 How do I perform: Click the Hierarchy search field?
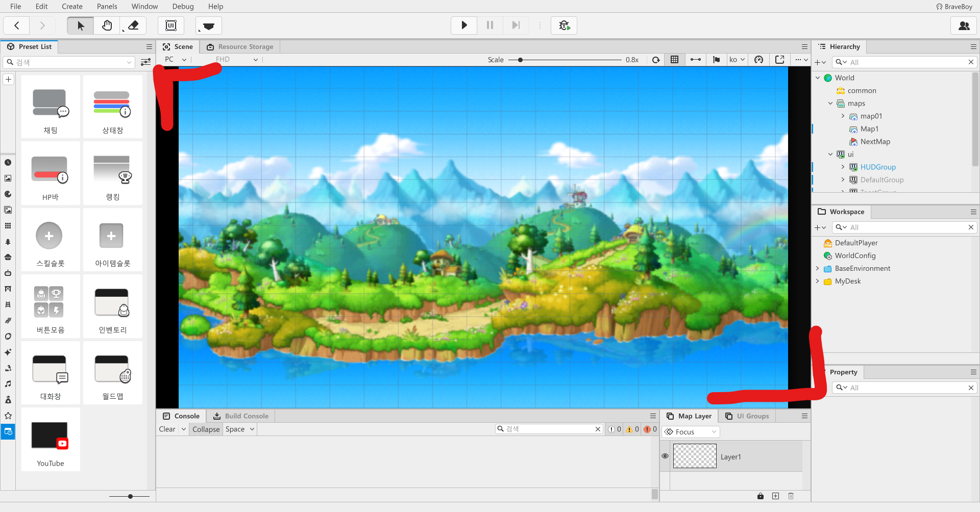(x=905, y=62)
